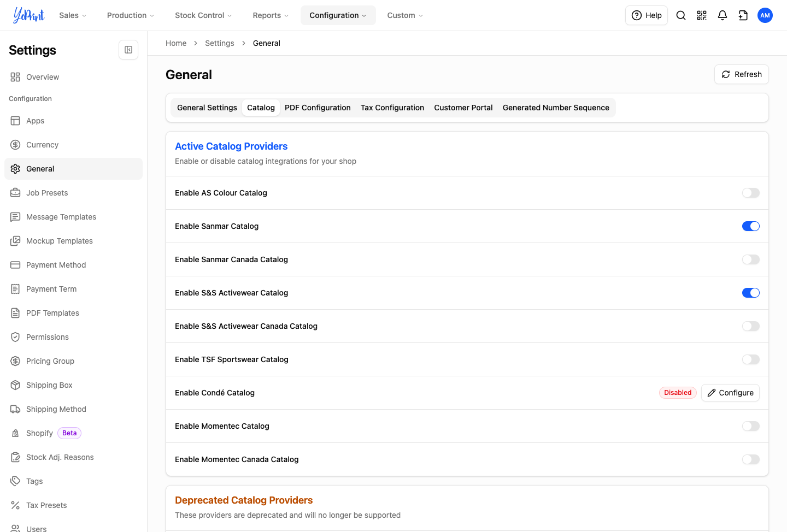Disable the Sanmar Catalog toggle
Image resolution: width=787 pixels, height=532 pixels.
751,226
